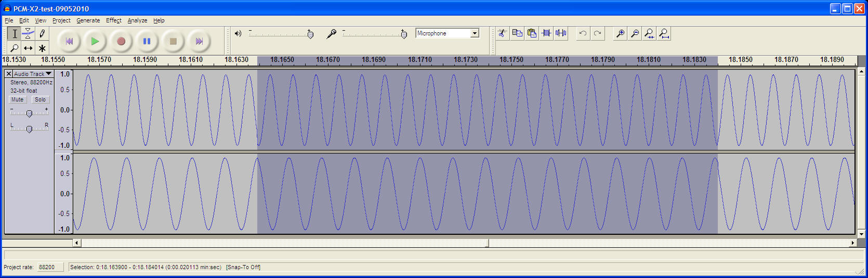Zoom in on the waveform

(x=620, y=33)
